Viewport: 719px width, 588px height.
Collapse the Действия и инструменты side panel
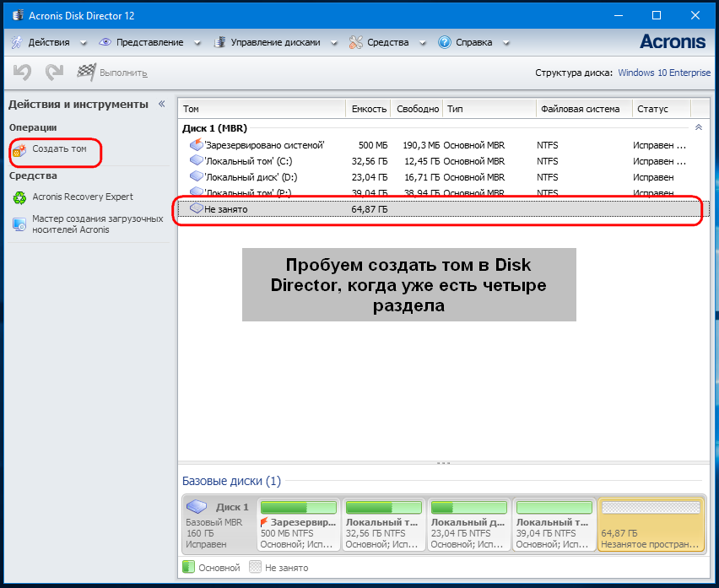point(162,104)
